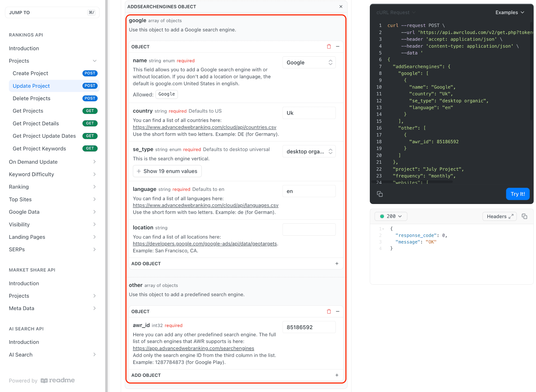
Task: Open the searchengines list link
Action: click(x=193, y=348)
